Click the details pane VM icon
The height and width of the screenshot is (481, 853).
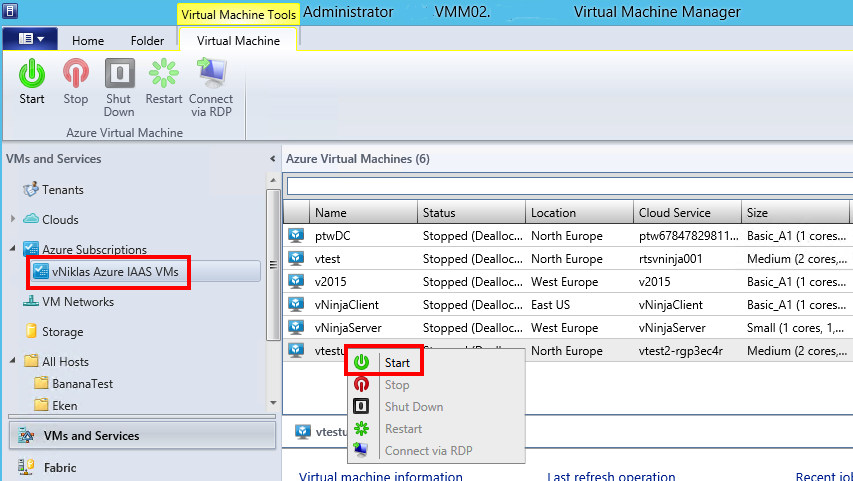coord(302,431)
